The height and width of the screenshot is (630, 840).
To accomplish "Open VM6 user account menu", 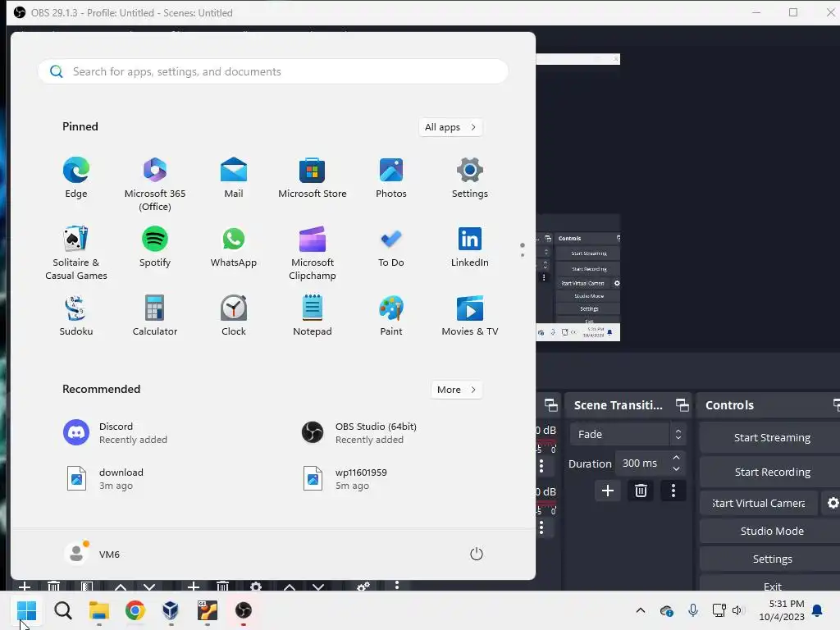I will [x=92, y=554].
